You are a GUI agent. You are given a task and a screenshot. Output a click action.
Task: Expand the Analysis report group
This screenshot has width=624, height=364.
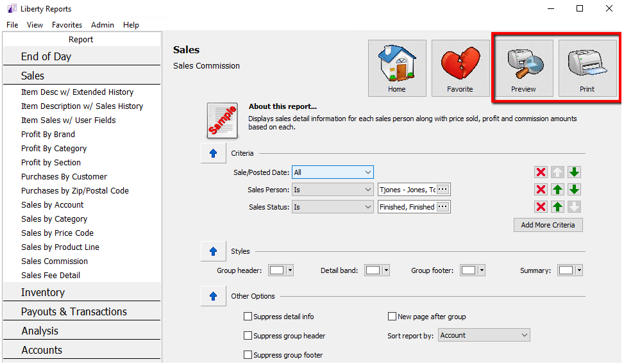pos(81,331)
